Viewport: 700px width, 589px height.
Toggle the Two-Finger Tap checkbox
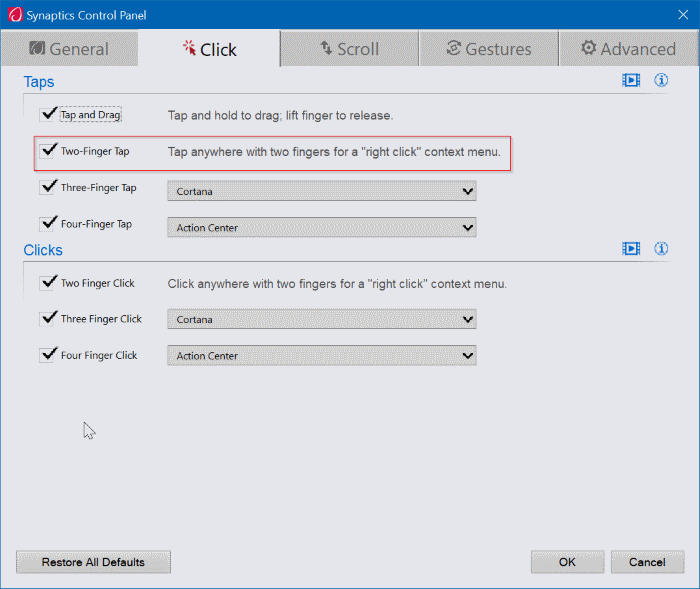click(47, 151)
